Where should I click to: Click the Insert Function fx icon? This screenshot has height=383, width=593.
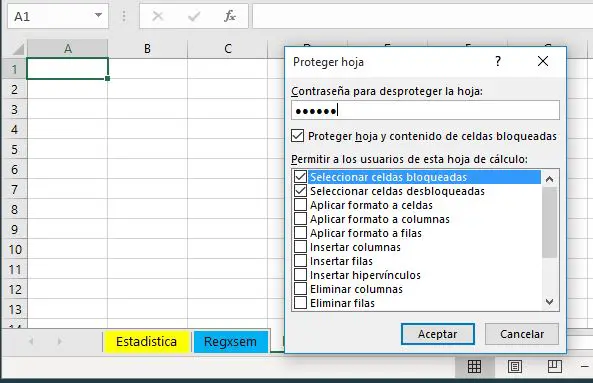tap(230, 16)
